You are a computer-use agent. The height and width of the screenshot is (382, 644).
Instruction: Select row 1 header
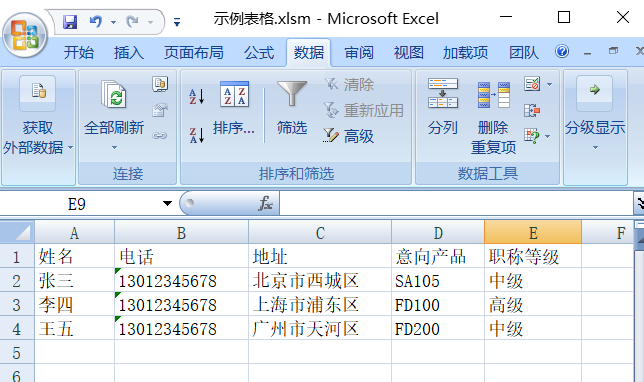coord(17,257)
